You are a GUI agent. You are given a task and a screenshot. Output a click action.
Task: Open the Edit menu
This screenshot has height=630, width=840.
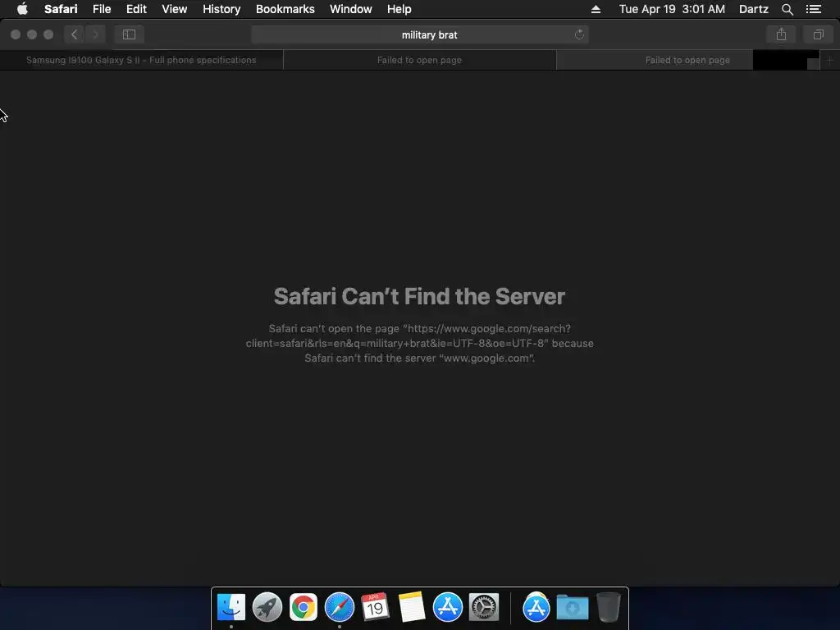pyautogui.click(x=136, y=9)
